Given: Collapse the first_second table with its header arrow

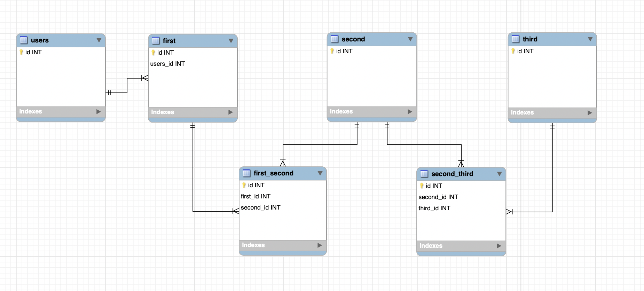Looking at the screenshot, I should 320,173.
